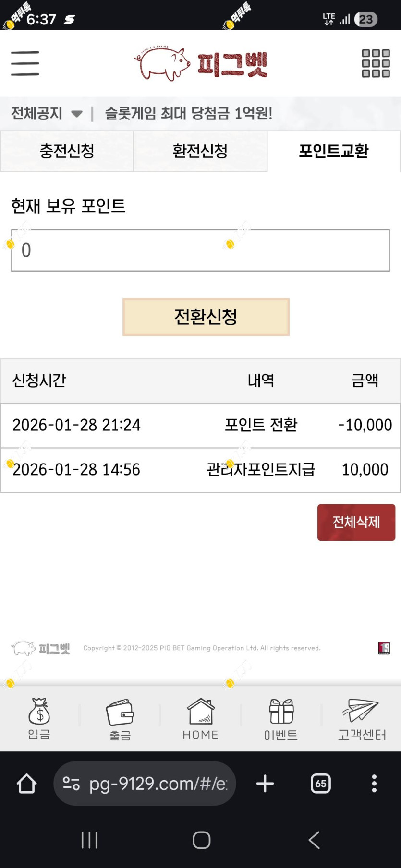Open the grid menu icon
The height and width of the screenshot is (868, 401).
376,63
